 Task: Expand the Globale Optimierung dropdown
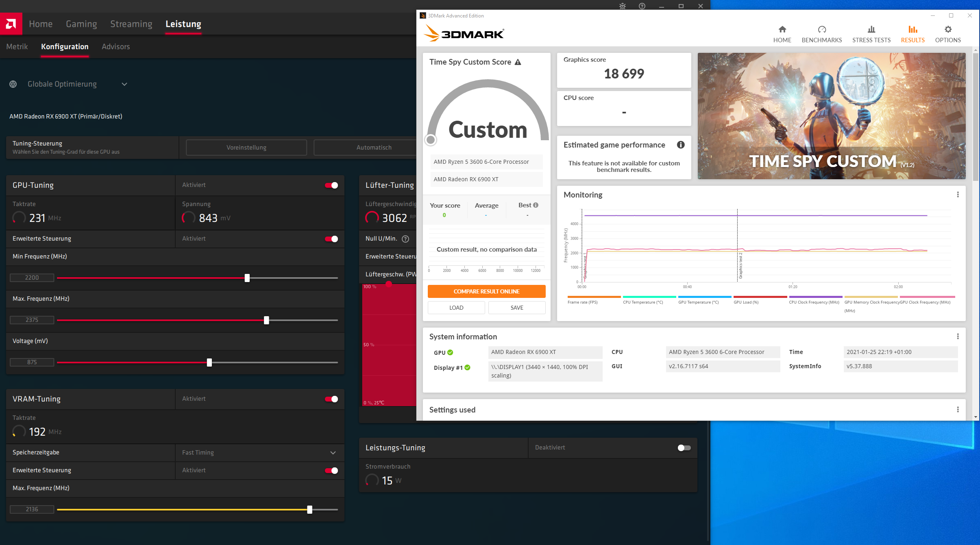point(124,84)
